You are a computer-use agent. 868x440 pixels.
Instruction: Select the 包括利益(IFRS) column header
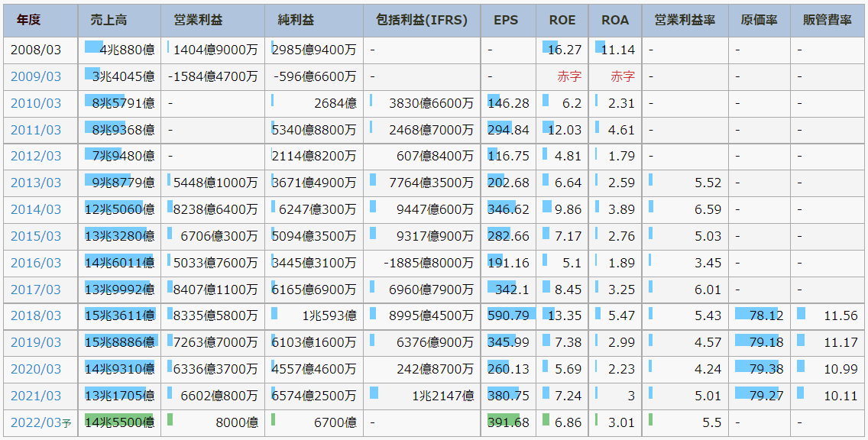tap(422, 21)
